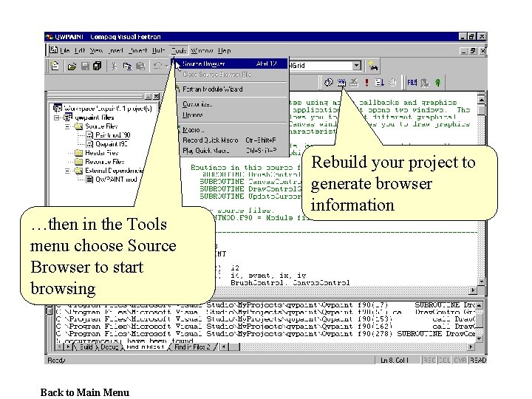
Task: Click the Tools menu title
Action: coord(179,50)
